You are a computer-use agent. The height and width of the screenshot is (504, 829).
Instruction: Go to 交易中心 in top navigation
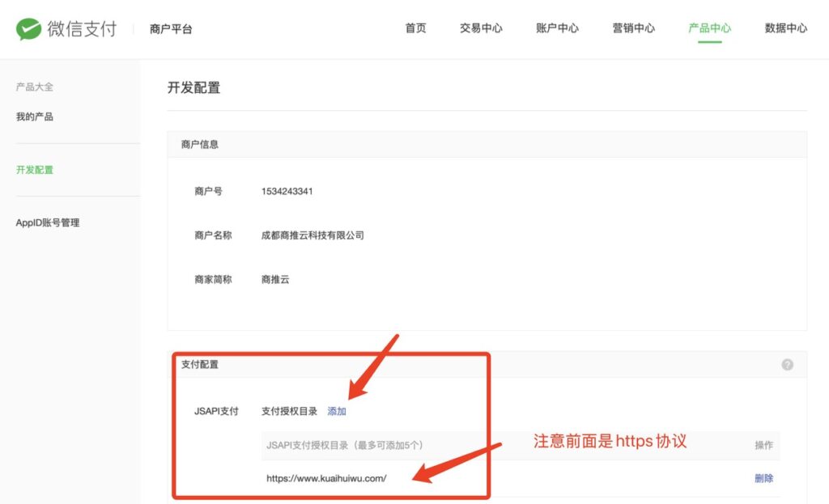pos(481,28)
